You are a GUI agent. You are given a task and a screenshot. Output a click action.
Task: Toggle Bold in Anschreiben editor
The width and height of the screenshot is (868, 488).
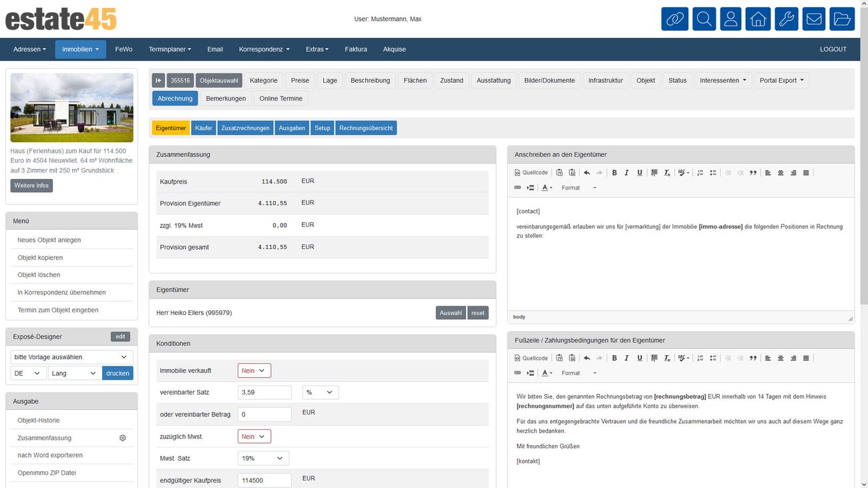(614, 173)
